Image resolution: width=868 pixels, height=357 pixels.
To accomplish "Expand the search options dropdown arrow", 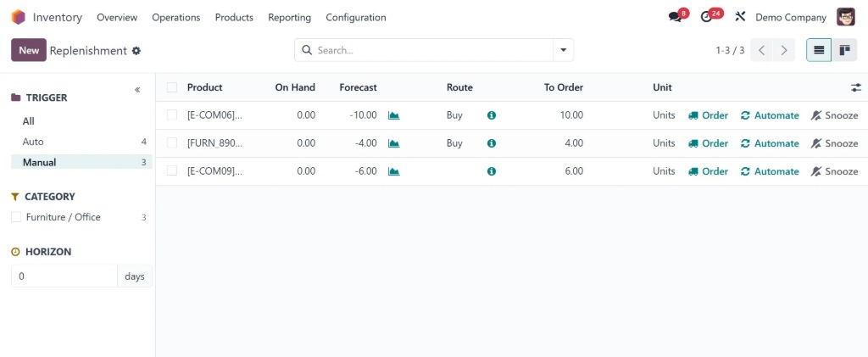I will click(563, 50).
